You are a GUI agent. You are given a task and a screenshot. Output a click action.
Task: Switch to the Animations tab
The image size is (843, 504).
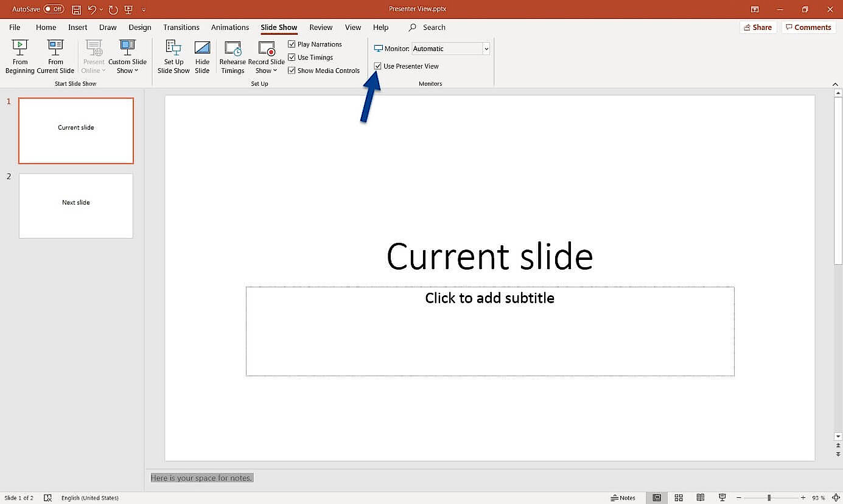[x=229, y=27]
